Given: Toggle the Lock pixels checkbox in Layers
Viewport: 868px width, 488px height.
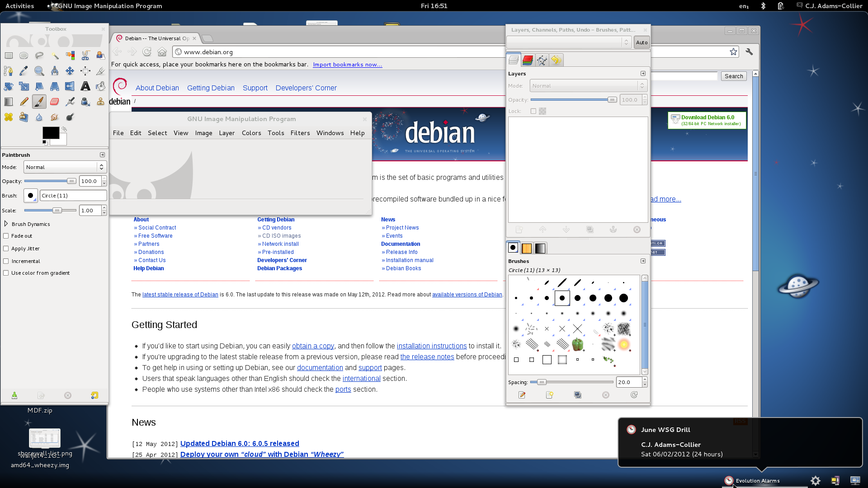Looking at the screenshot, I should coord(533,111).
